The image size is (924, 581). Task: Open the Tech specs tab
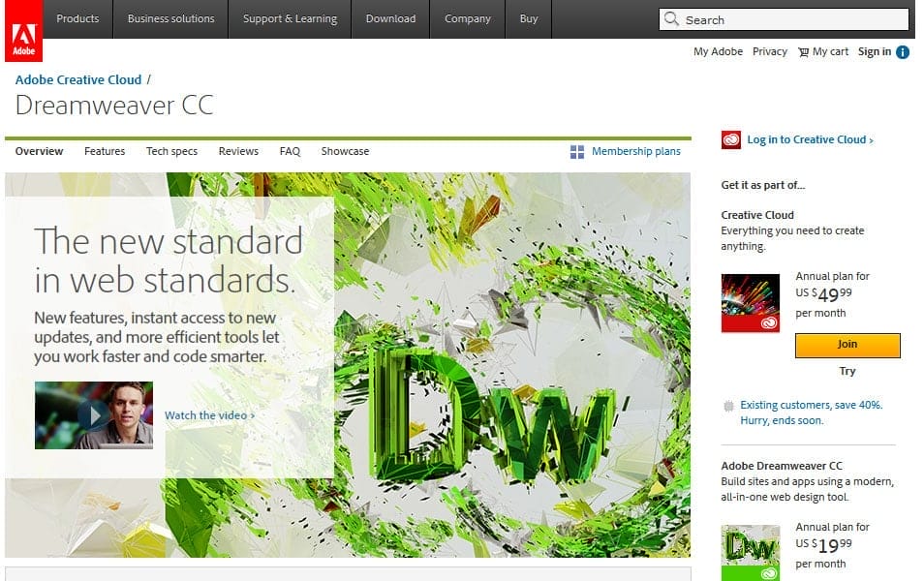tap(169, 151)
